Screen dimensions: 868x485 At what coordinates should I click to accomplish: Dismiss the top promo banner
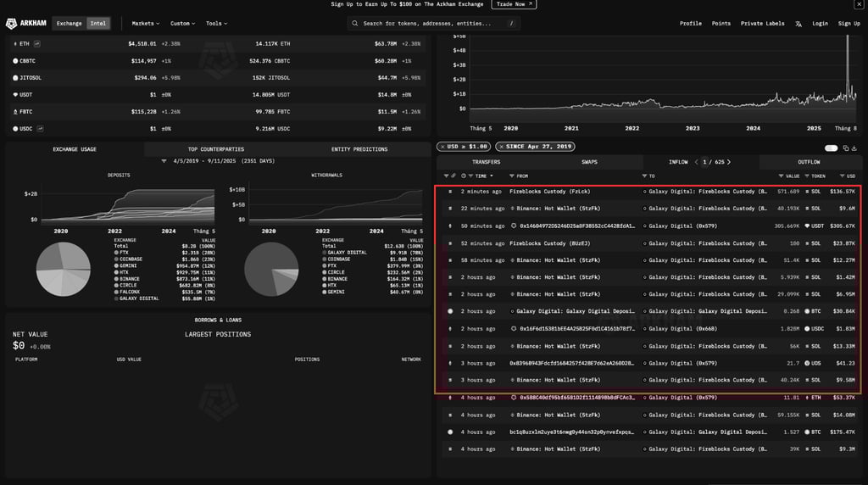pos(859,4)
